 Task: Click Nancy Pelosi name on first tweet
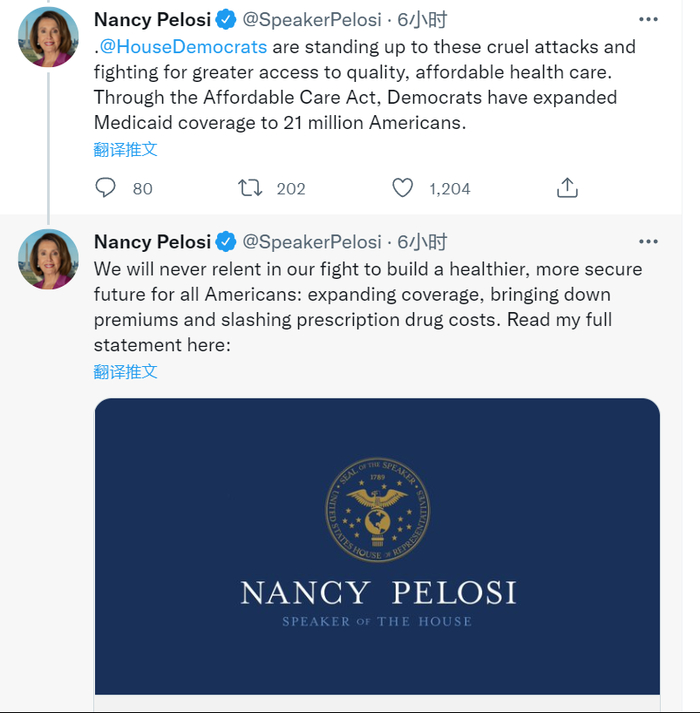click(x=152, y=20)
